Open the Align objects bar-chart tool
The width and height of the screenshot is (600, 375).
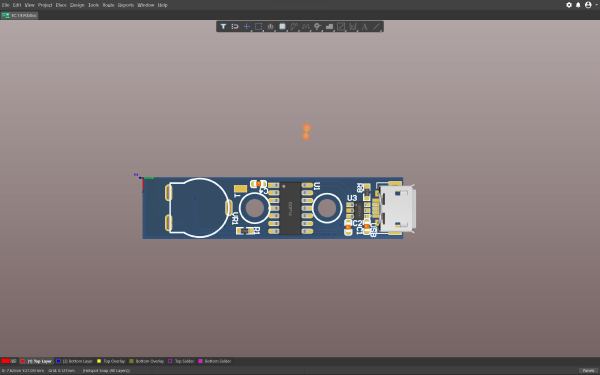271,26
